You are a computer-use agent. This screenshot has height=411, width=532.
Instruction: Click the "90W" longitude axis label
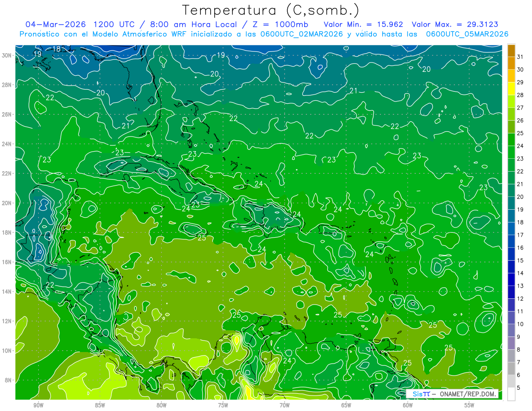(38, 406)
